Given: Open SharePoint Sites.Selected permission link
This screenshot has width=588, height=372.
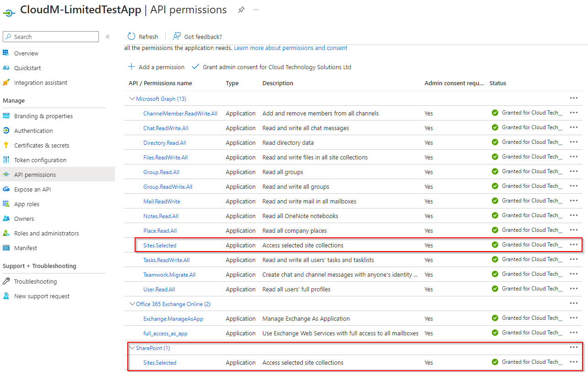Looking at the screenshot, I should point(160,362).
